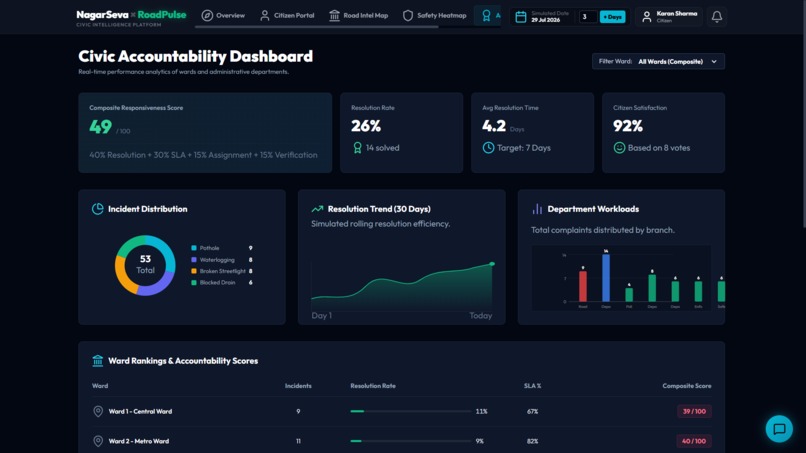This screenshot has height=453, width=806.
Task: Click the donut chart showing 53 Total
Action: coord(145,265)
